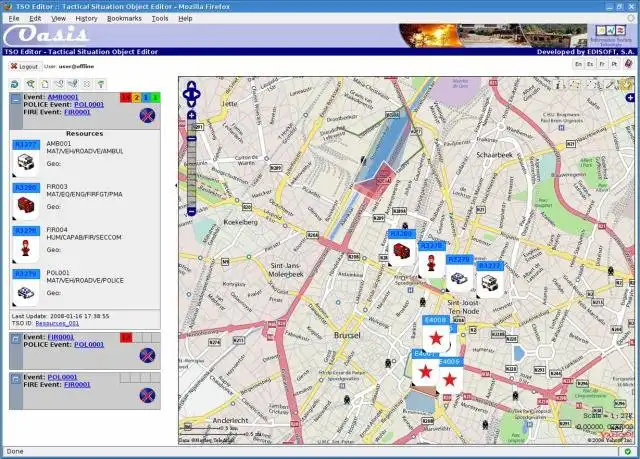Click the map zoom in plus button
Viewport: 640px width, 459px height.
click(x=191, y=115)
